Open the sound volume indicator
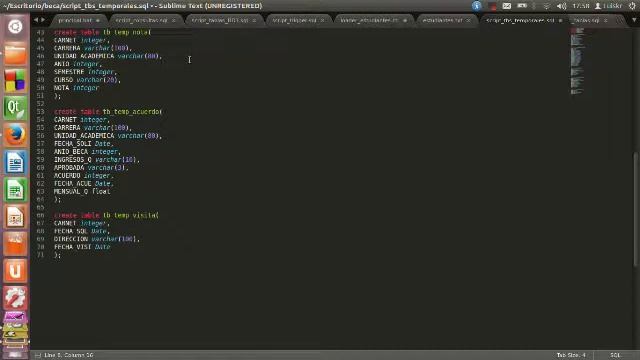This screenshot has width=640, height=360. (562, 6)
